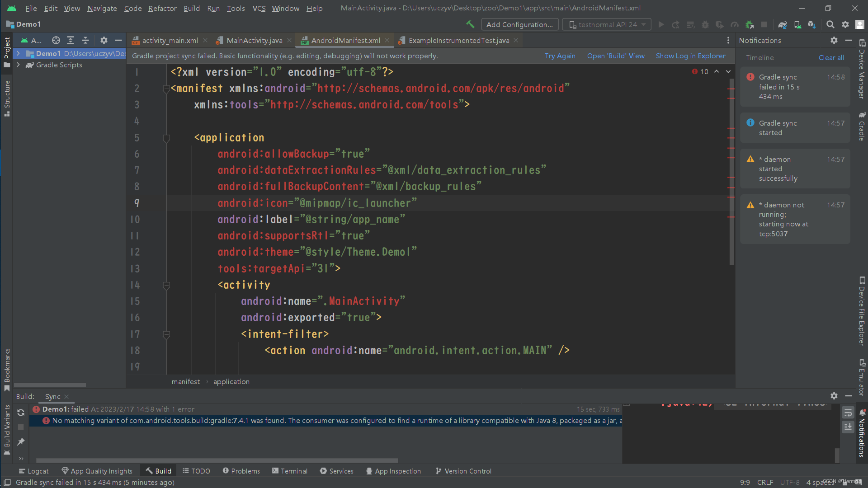Click scroll to end icon in build output
The width and height of the screenshot is (868, 488).
click(848, 427)
